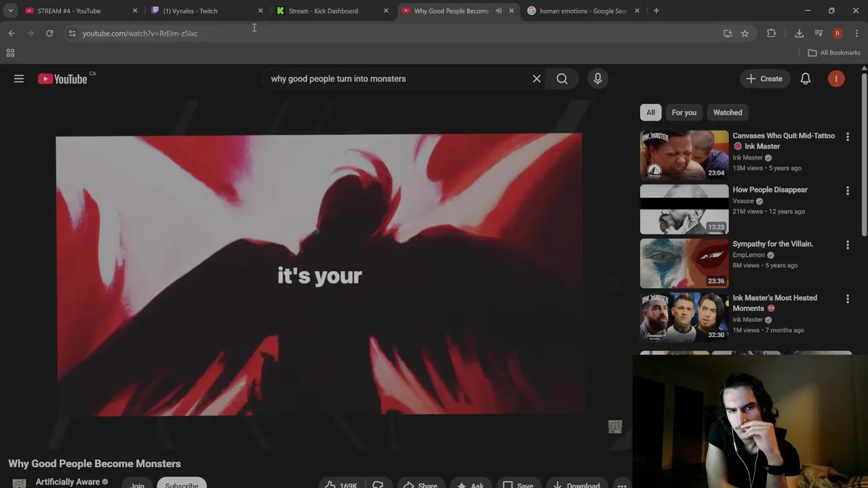
Task: Open more actions ellipsis below video
Action: pyautogui.click(x=622, y=484)
